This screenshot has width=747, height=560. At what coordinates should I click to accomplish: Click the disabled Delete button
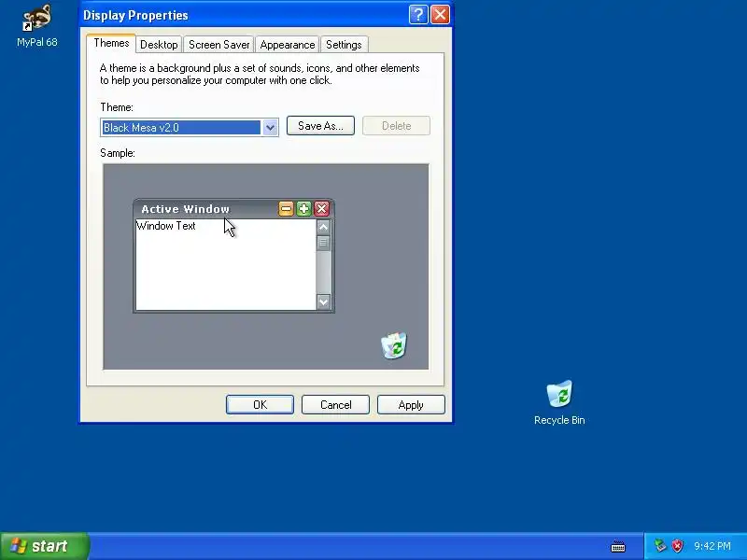pos(396,126)
